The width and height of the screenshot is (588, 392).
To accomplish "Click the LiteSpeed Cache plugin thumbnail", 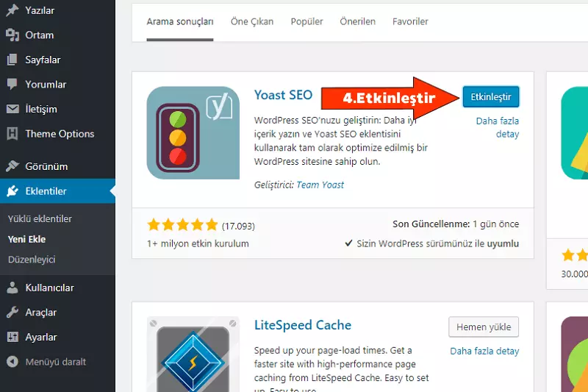I will tap(193, 354).
